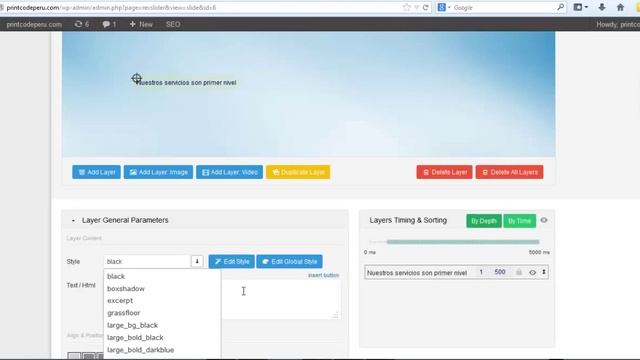Delete the selected layer
The width and height of the screenshot is (640, 360).
[444, 172]
